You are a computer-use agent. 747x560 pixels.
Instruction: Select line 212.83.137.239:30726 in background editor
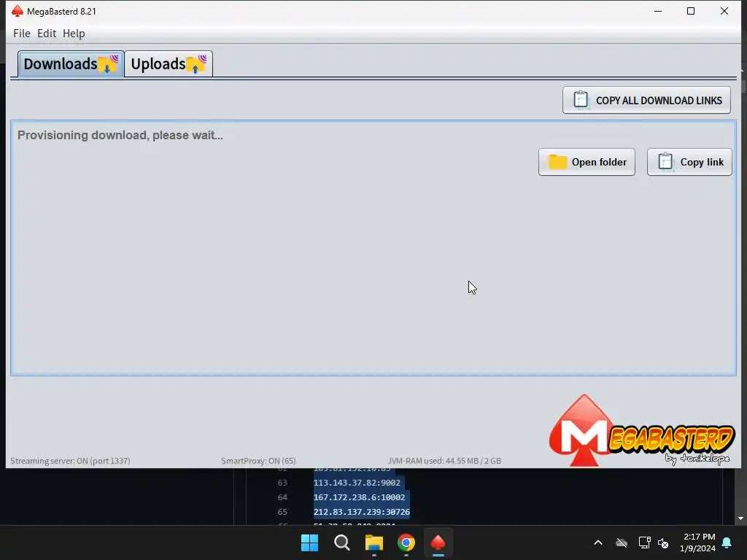(362, 512)
